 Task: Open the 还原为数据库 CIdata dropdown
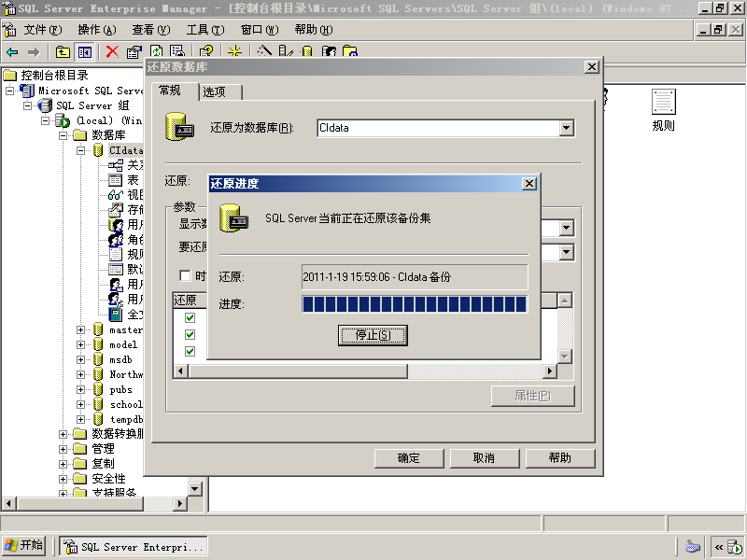[566, 128]
